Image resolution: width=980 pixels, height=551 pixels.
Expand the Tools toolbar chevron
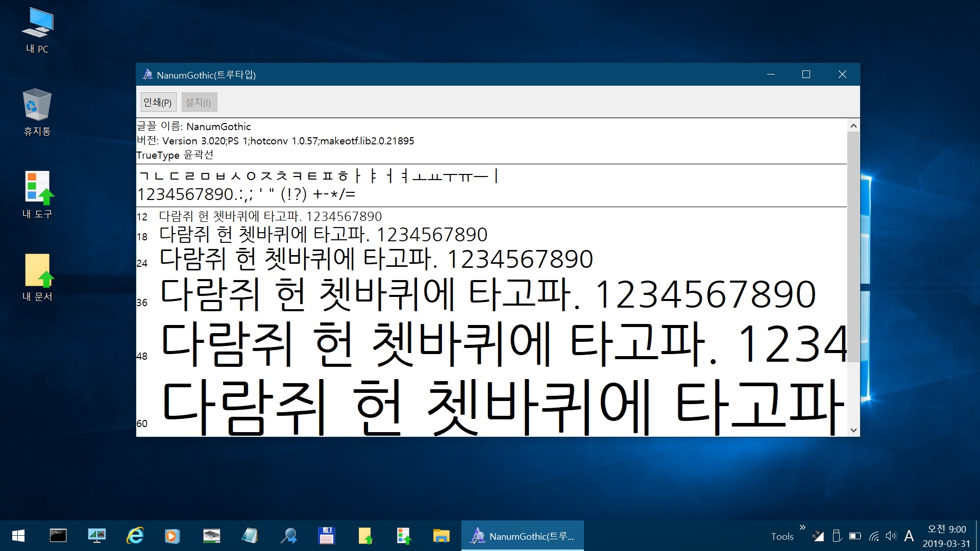click(802, 527)
